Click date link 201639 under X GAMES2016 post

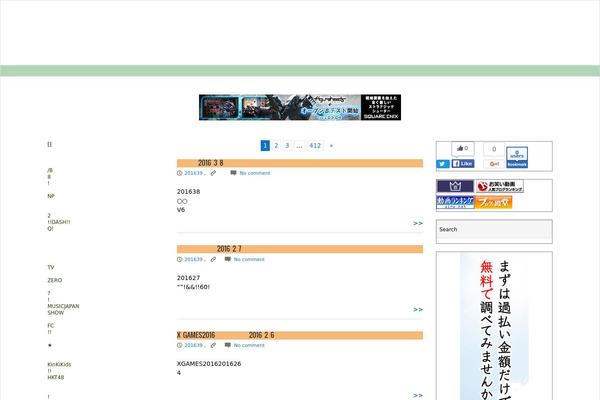pyautogui.click(x=194, y=345)
